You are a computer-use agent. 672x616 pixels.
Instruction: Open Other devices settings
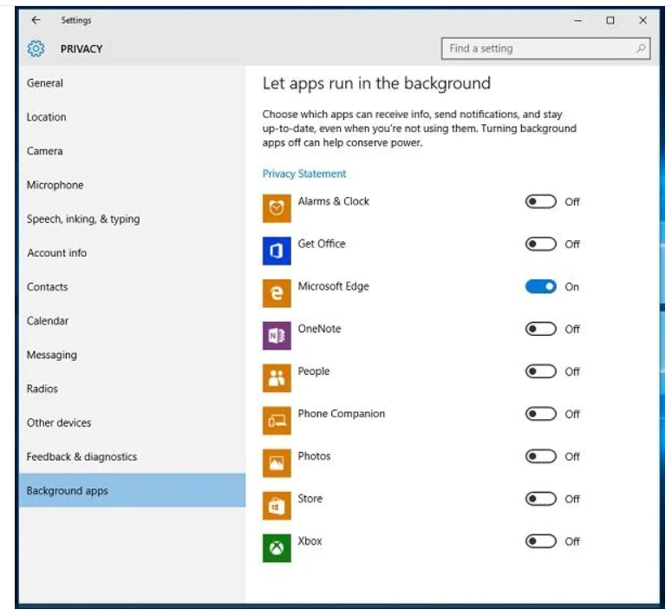click(132, 423)
